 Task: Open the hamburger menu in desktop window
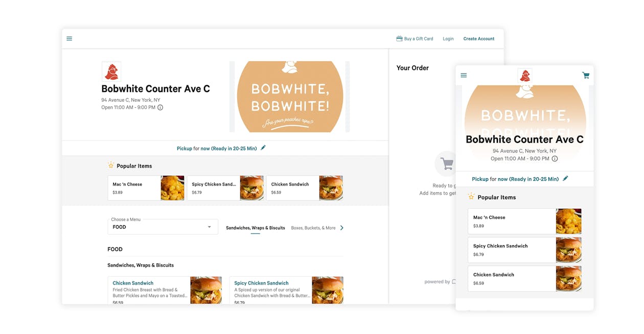pos(70,38)
